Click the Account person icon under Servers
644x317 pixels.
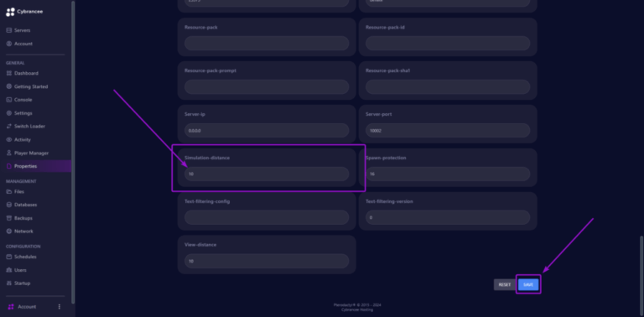click(9, 44)
